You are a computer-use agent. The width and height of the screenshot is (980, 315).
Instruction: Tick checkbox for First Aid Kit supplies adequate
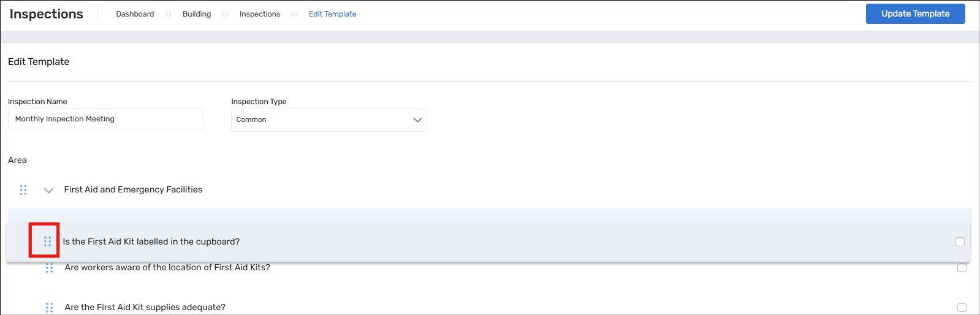tap(962, 308)
